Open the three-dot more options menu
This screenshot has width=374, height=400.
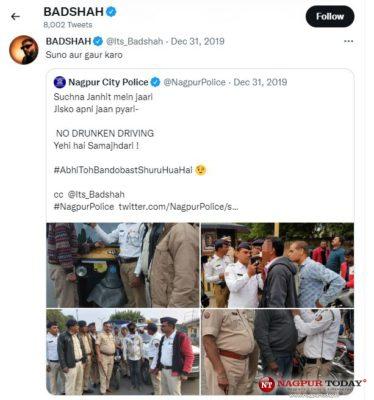tap(348, 41)
